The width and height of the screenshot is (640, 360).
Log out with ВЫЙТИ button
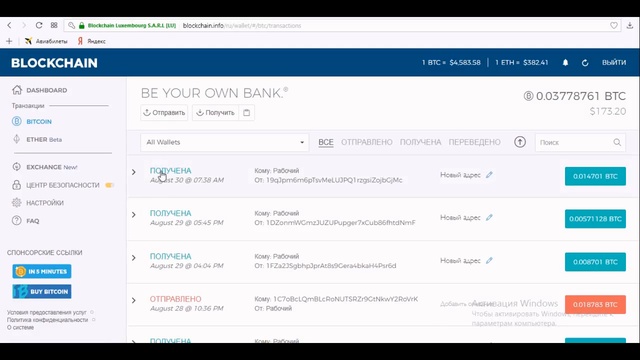click(614, 62)
